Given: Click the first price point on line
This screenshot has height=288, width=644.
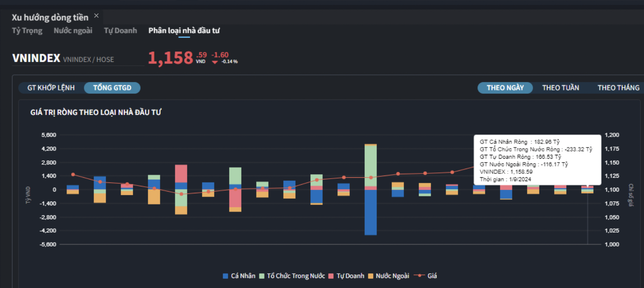Looking at the screenshot, I should 73,174.
